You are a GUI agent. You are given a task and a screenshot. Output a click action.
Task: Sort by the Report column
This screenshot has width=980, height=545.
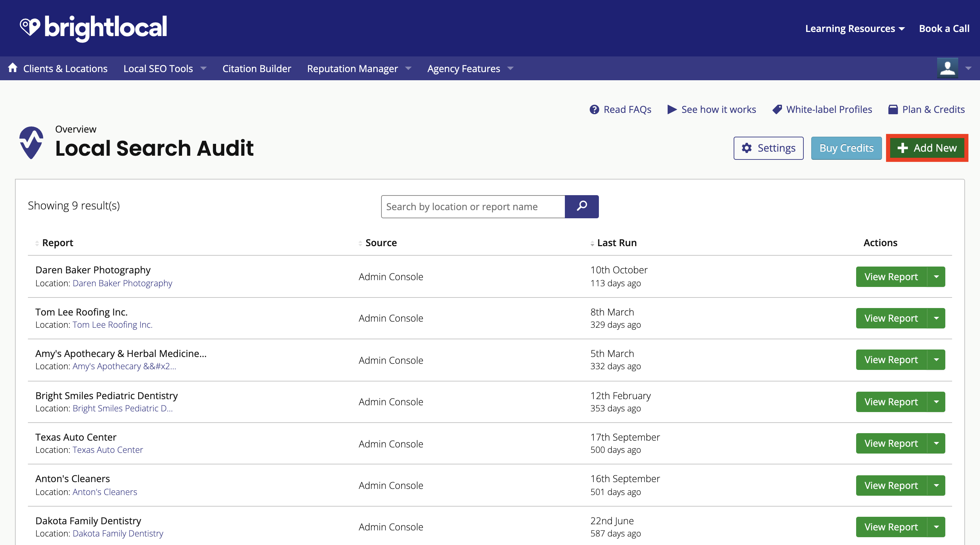click(54, 243)
